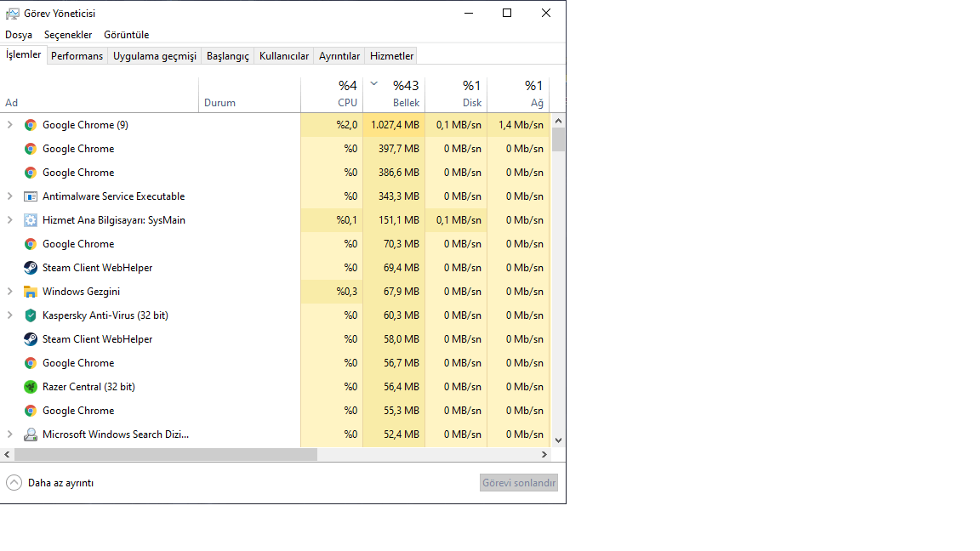Click the Steam icon in the 58,0 MB row
This screenshot has height=551, width=980.
coord(30,339)
